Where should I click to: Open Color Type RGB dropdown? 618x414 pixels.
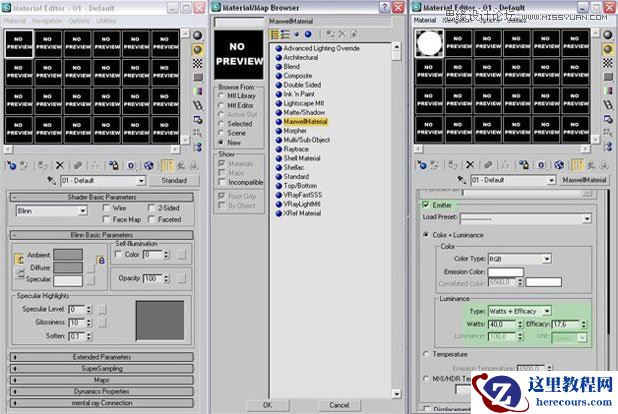tap(547, 259)
